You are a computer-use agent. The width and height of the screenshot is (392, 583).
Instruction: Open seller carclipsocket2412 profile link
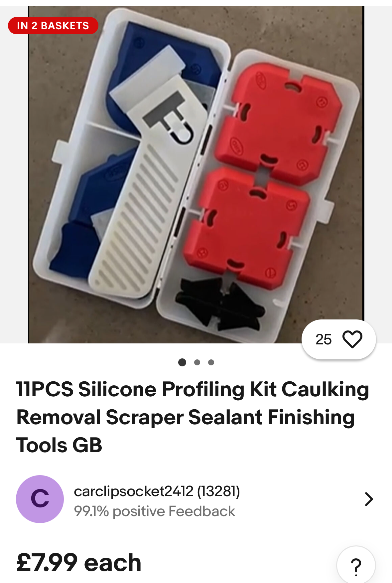134,491
